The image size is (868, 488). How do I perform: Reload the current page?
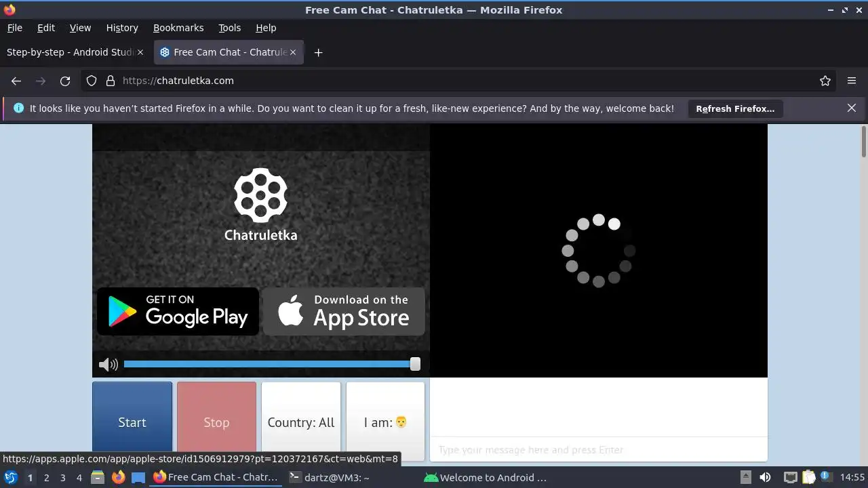click(x=65, y=81)
